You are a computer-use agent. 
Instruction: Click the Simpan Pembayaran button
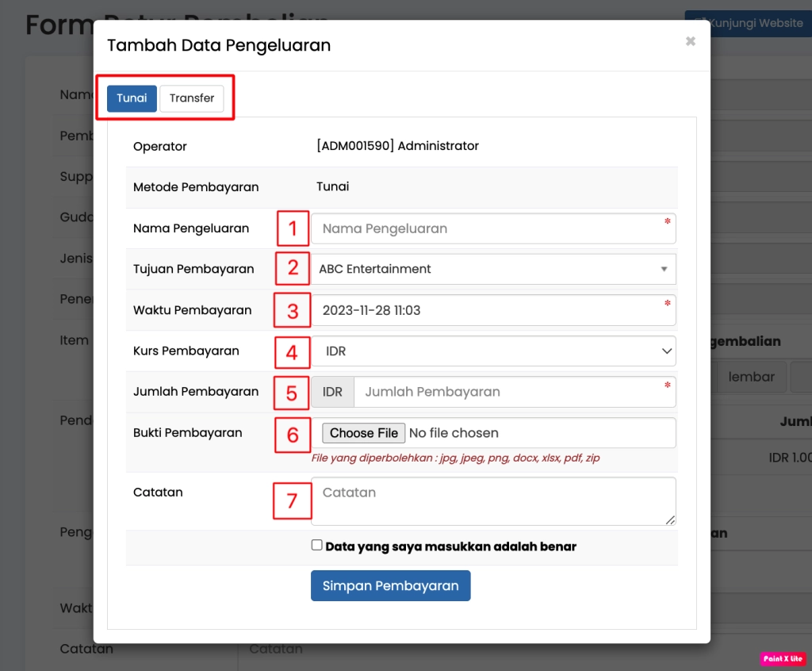coord(390,586)
